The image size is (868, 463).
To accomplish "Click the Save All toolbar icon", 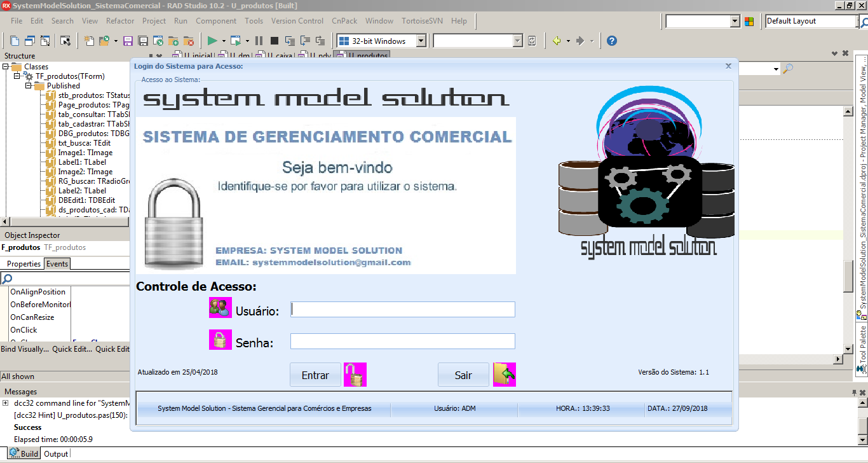I will coord(143,41).
